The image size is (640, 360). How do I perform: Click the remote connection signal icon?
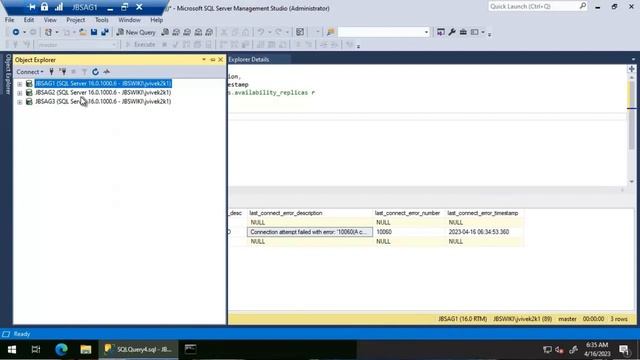tap(59, 7)
